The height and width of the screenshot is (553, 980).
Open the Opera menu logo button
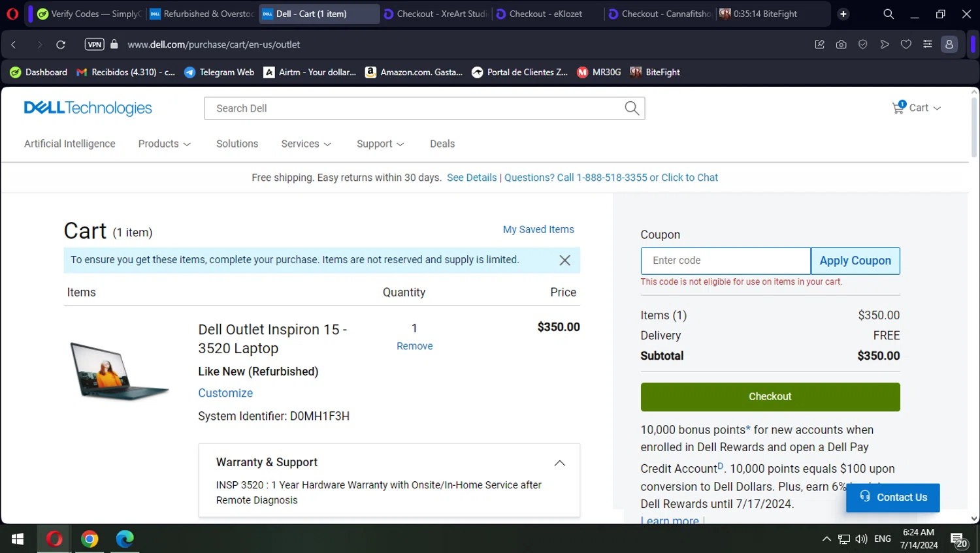pyautogui.click(x=12, y=14)
